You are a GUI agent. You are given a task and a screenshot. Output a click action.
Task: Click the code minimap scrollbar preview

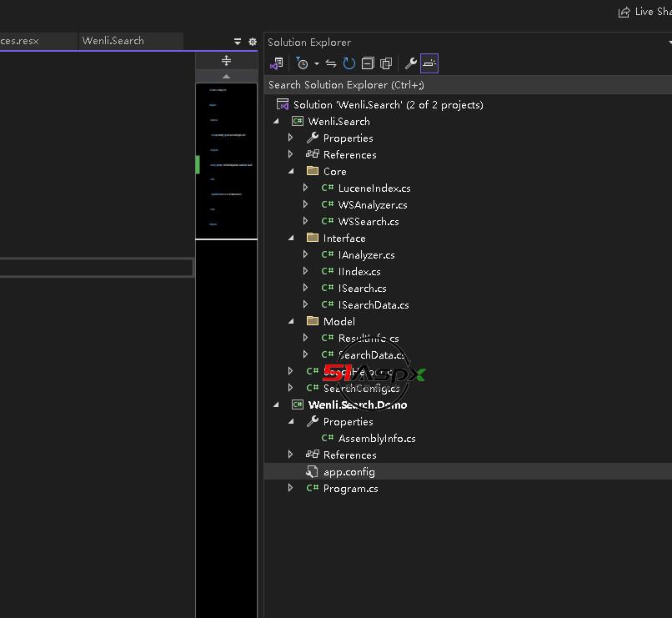click(x=226, y=161)
